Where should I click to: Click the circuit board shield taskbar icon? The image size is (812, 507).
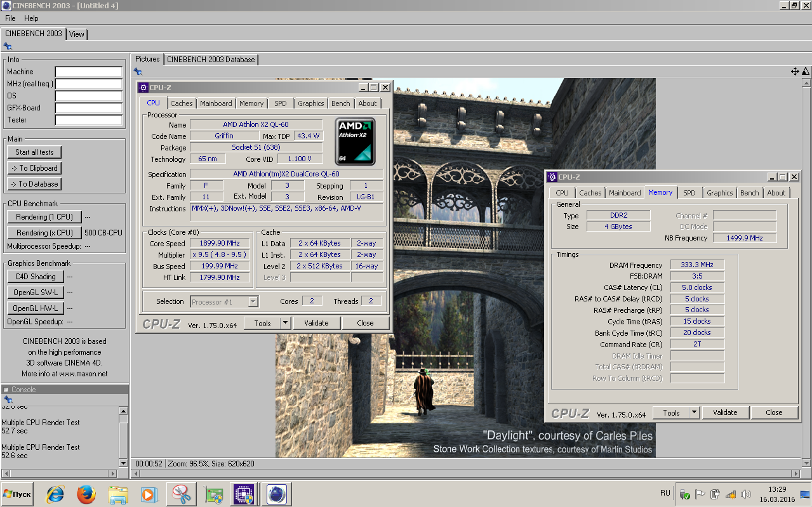pyautogui.click(x=213, y=494)
